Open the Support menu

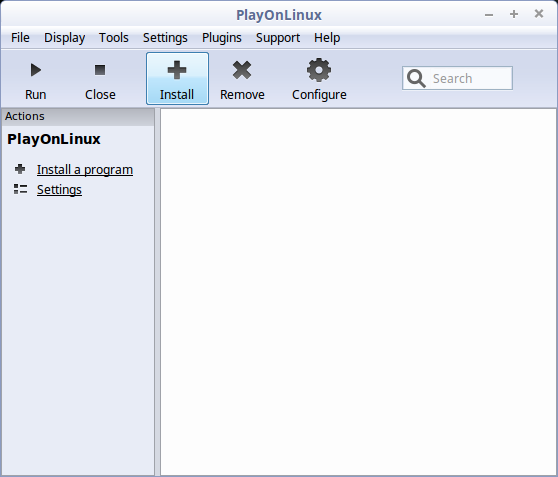pos(278,38)
